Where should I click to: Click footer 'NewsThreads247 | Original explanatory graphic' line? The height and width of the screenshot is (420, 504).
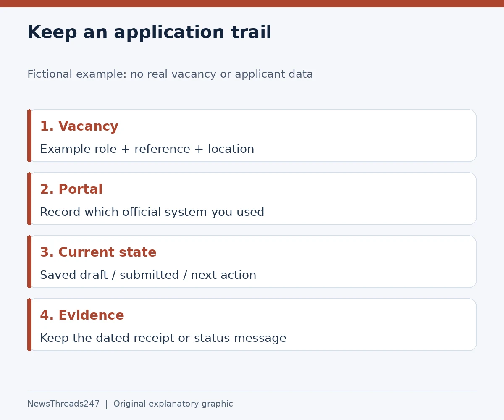130,404
